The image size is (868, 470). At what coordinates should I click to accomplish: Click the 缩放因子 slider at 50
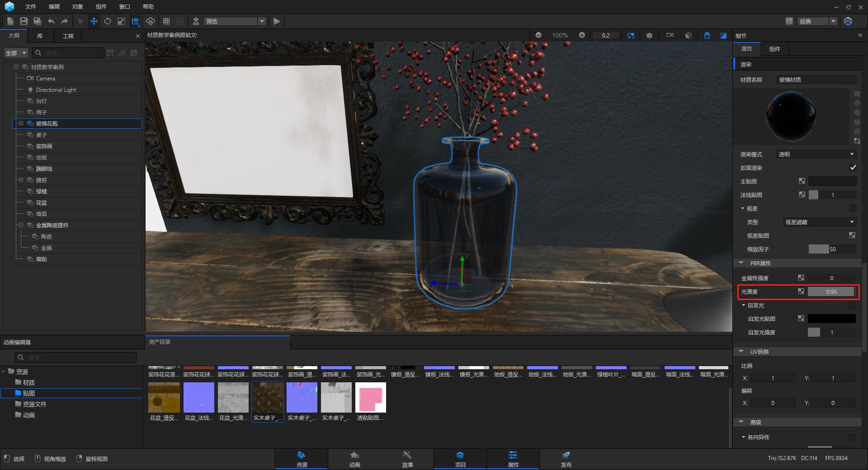(x=832, y=249)
